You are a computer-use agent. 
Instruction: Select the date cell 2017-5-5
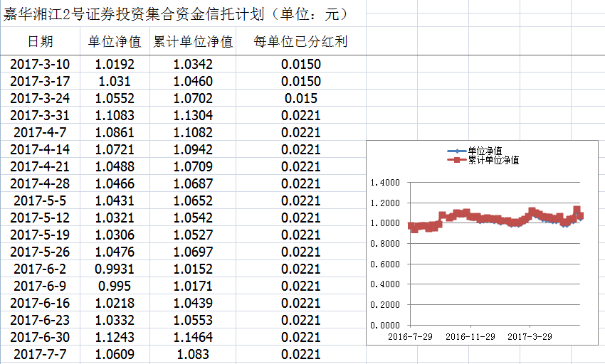point(40,200)
